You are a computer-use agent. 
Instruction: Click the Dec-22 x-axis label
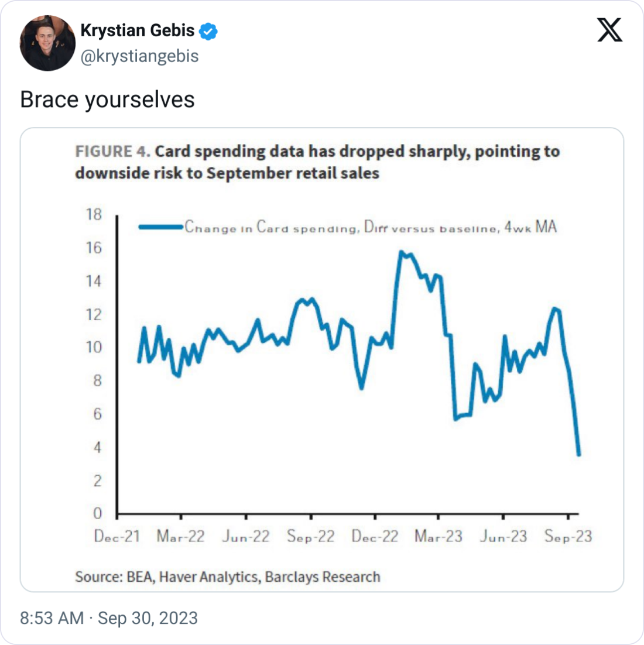coord(375,536)
